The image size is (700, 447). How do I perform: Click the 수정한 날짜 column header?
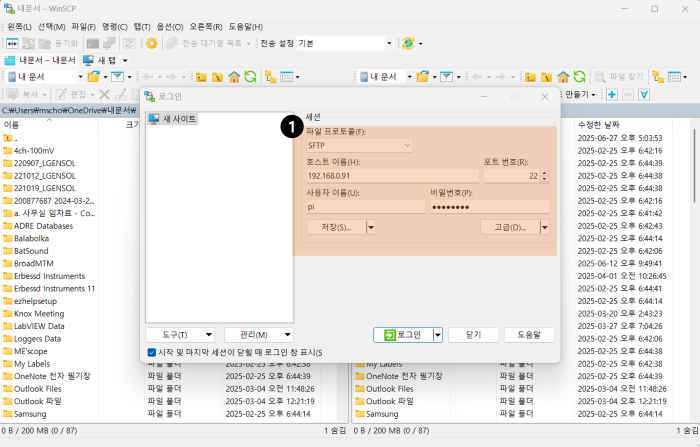599,125
